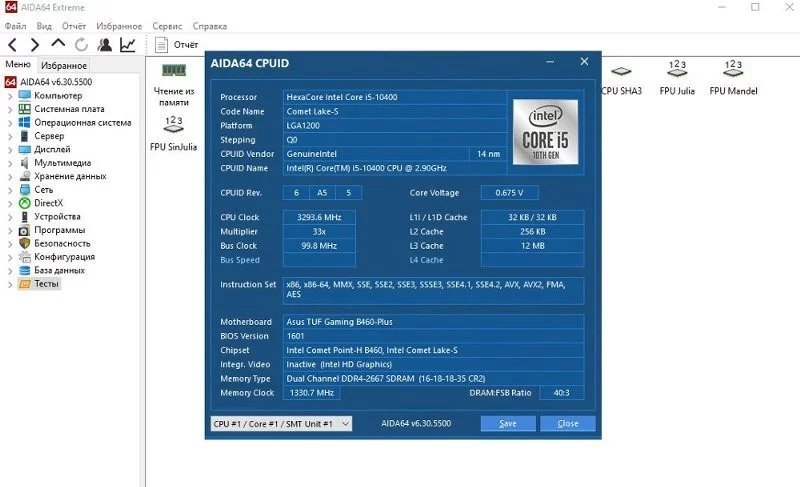The height and width of the screenshot is (487, 800).
Task: Open the CPU #1 / Core #1 dropdown
Action: [281, 424]
